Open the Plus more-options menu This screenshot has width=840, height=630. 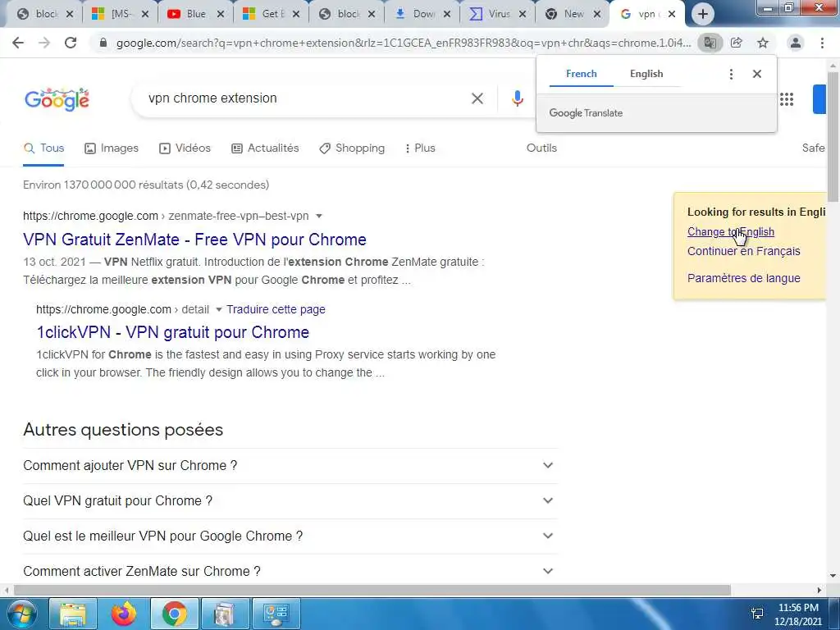(x=420, y=148)
